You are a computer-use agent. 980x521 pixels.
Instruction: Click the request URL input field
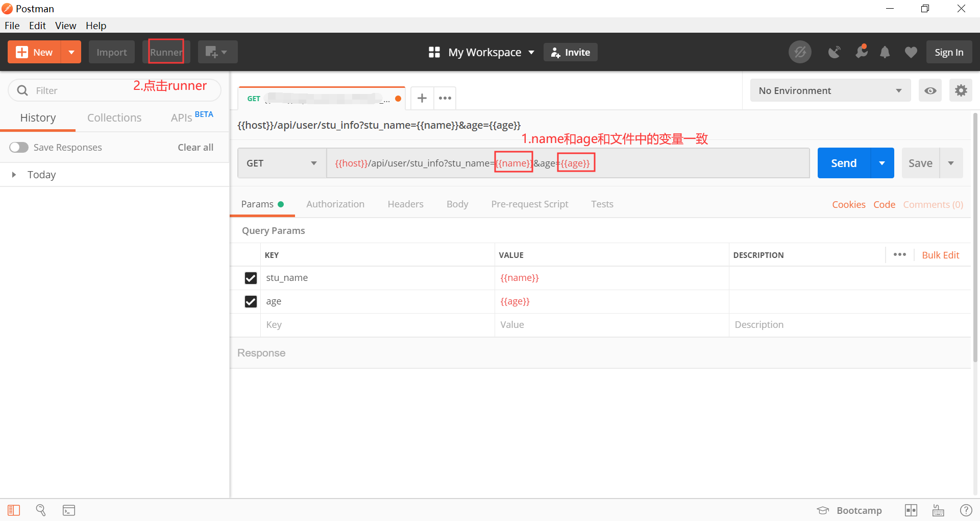tap(568, 163)
